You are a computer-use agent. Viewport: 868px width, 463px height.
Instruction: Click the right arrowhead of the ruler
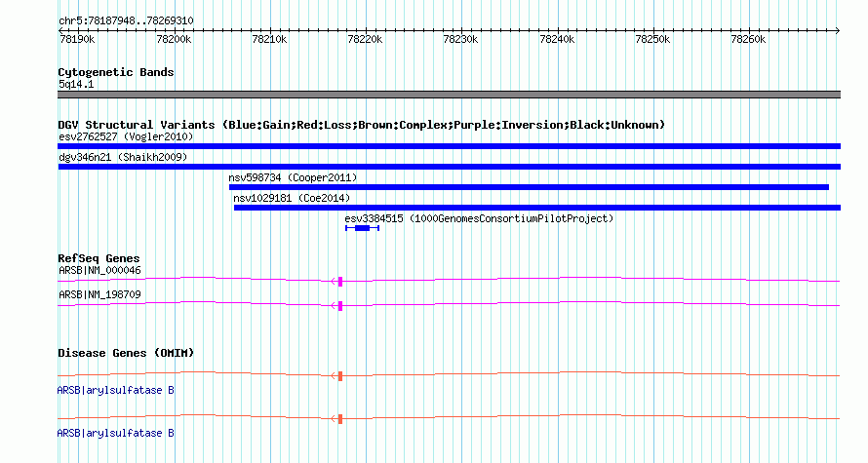[x=838, y=31]
